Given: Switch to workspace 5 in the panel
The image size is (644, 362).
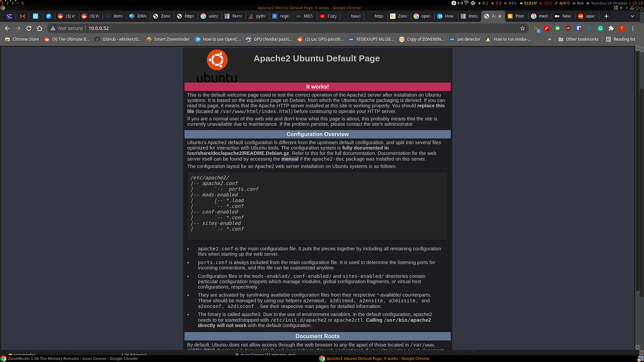Looking at the screenshot, I should pyautogui.click(x=23, y=3).
